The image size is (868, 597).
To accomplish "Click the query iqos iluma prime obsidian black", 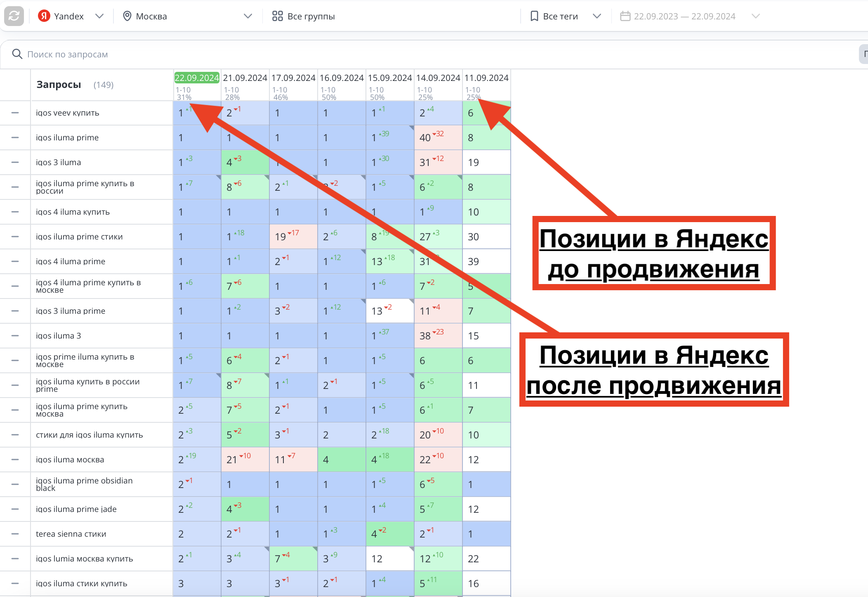I will pyautogui.click(x=84, y=484).
